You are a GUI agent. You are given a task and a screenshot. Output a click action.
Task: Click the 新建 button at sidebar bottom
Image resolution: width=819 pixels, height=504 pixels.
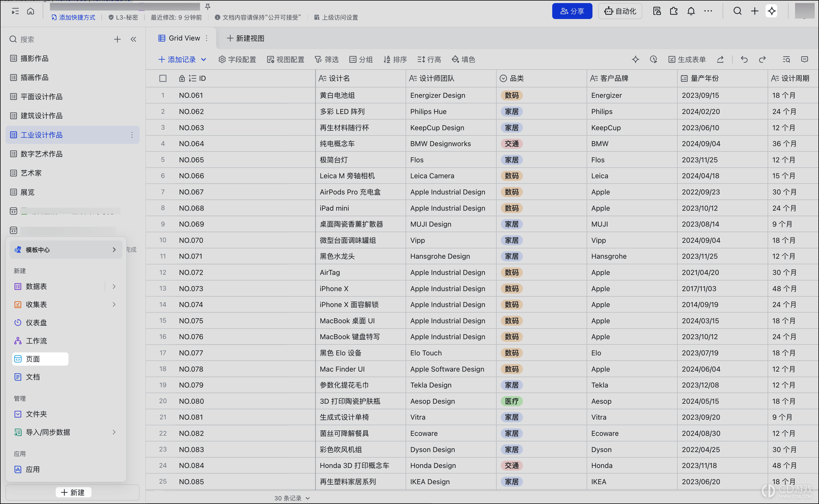coord(73,493)
